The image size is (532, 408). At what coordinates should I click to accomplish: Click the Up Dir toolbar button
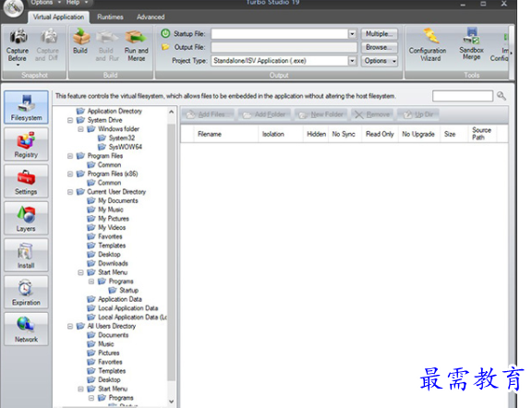coord(418,114)
